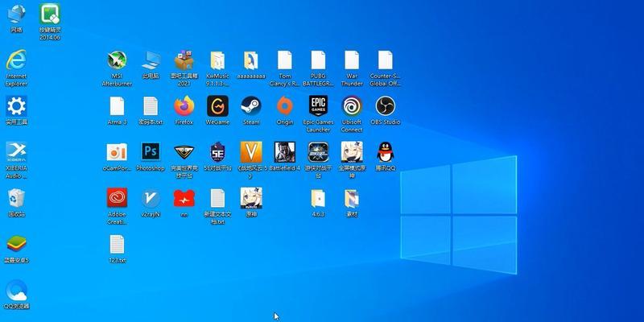The width and height of the screenshot is (644, 322).
Task: Open the 素材 folder
Action: tap(352, 198)
